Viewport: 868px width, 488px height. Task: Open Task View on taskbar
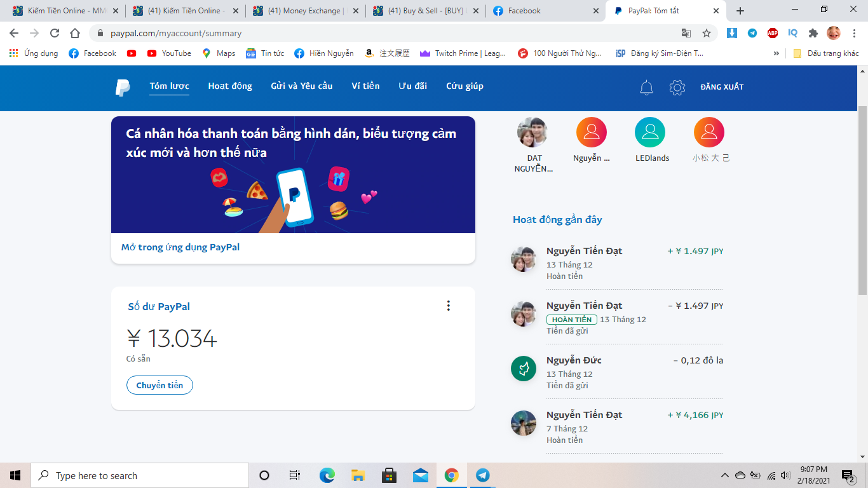(295, 475)
